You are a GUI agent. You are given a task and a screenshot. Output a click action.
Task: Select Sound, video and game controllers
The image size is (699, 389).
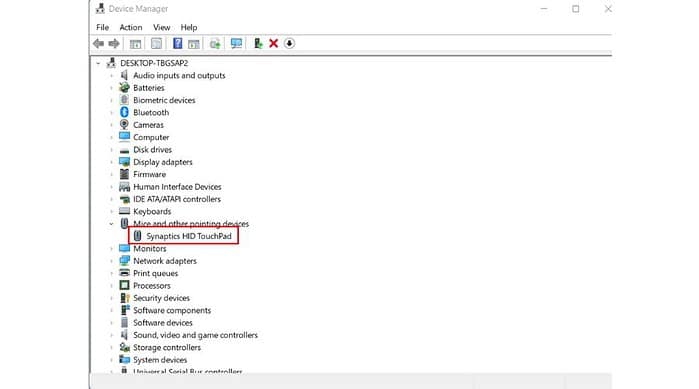(195, 335)
